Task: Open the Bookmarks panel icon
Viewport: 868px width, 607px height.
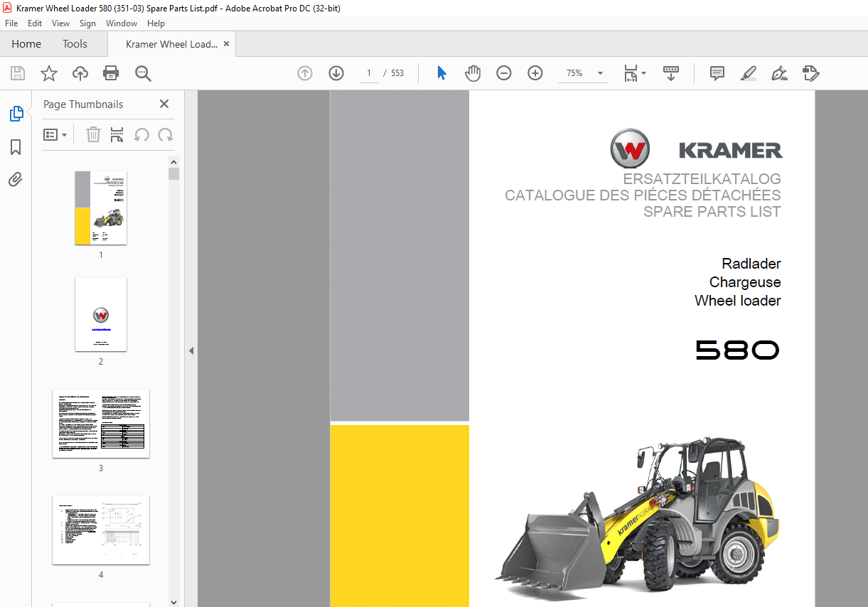Action: (x=16, y=147)
